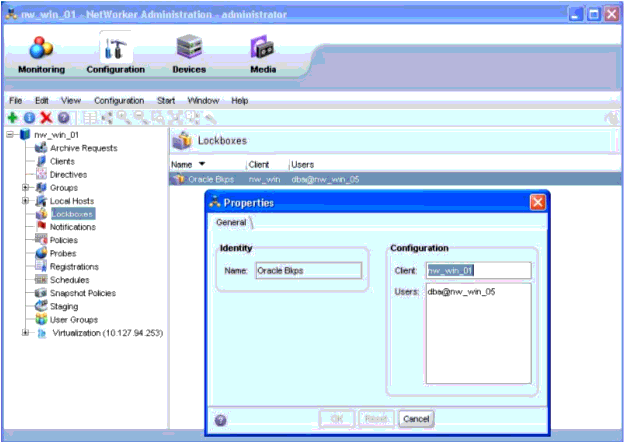
Task: Expand the Virtualization tree node
Action: 25,332
